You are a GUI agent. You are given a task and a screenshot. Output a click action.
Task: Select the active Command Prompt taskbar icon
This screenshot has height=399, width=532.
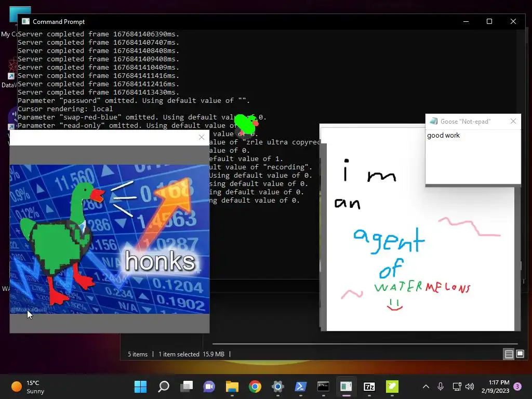[346, 387]
